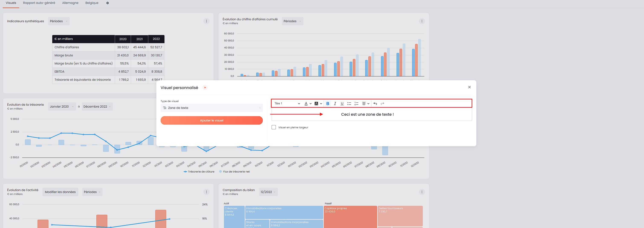Image resolution: width=644 pixels, height=228 pixels.
Task: Open chiffre d'affaires cumulé Périodes dropdown
Action: [292, 21]
